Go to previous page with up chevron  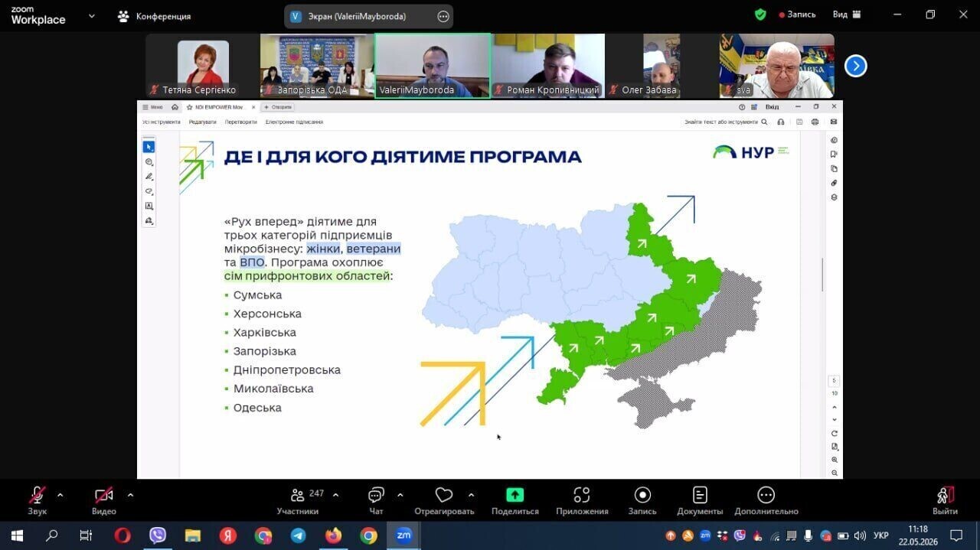(x=835, y=407)
